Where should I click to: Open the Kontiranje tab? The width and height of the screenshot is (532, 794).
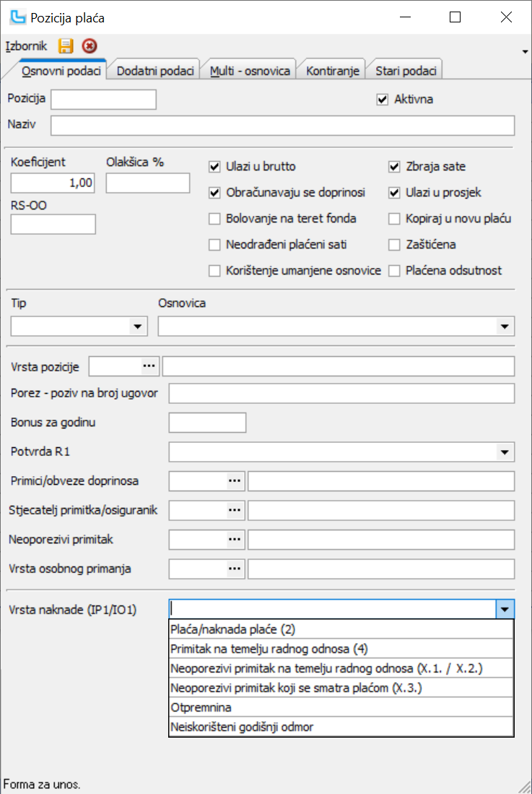331,71
